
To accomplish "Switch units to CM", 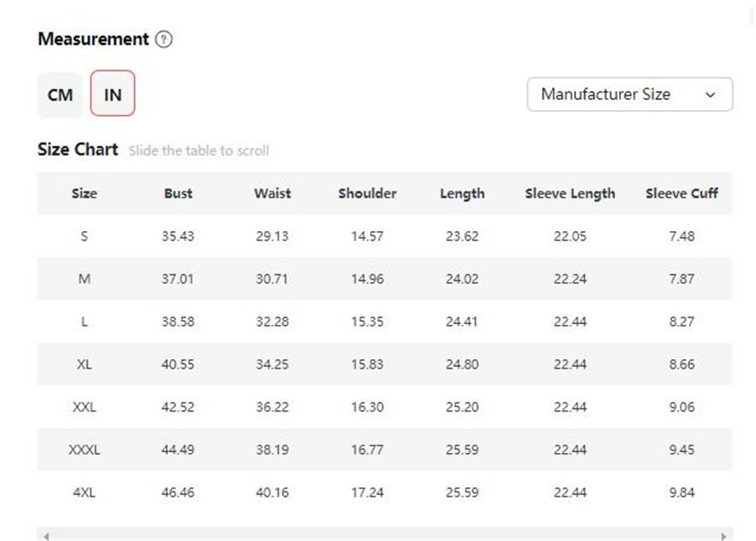I will pos(60,94).
